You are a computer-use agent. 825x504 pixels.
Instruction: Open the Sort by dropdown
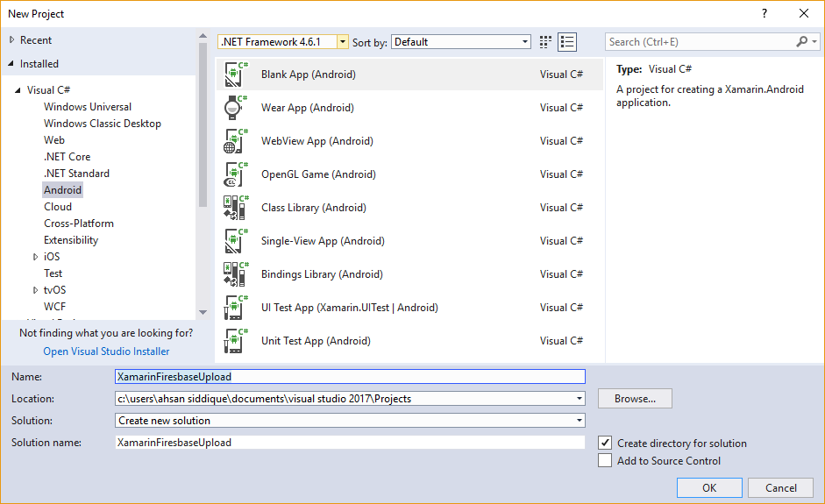[525, 42]
